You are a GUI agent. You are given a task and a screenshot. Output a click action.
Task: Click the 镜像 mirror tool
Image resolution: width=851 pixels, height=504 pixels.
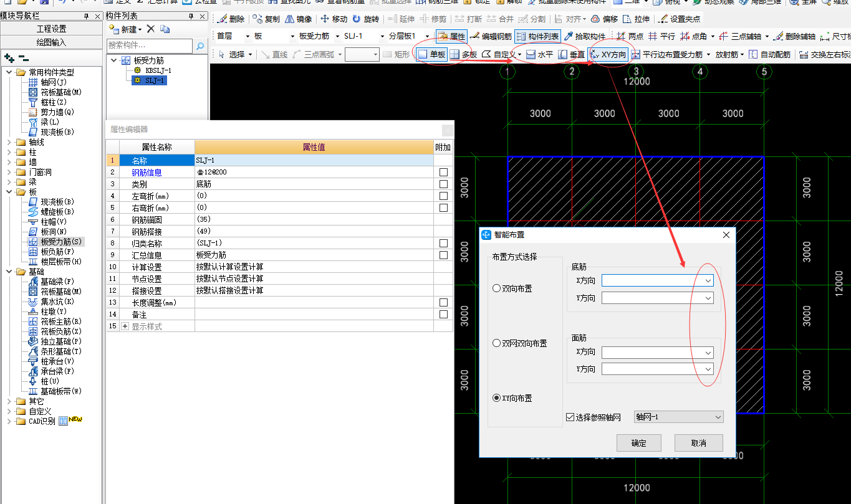(299, 19)
